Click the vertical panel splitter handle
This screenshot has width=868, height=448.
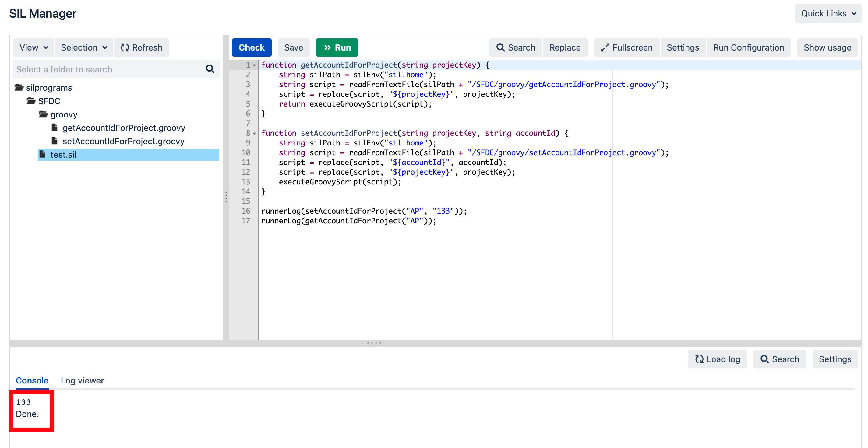click(226, 197)
